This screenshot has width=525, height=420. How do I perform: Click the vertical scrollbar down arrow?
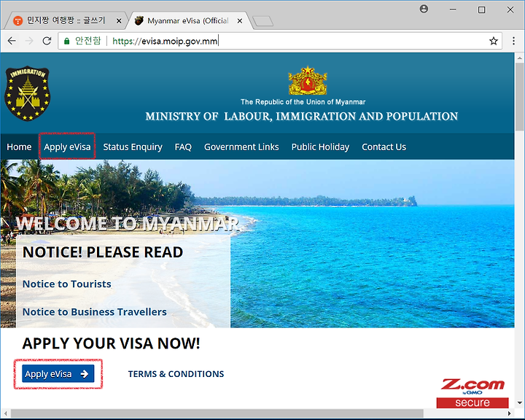[x=519, y=402]
